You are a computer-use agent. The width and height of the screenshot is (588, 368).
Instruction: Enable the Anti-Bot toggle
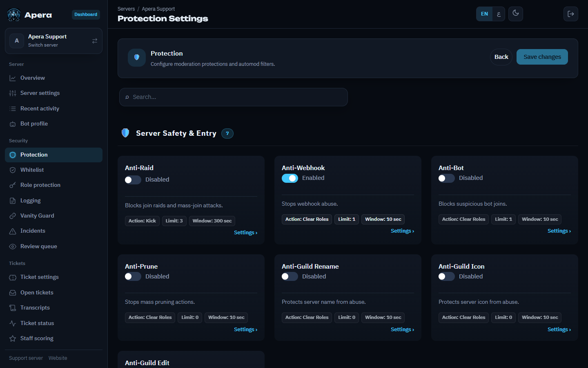pos(446,178)
